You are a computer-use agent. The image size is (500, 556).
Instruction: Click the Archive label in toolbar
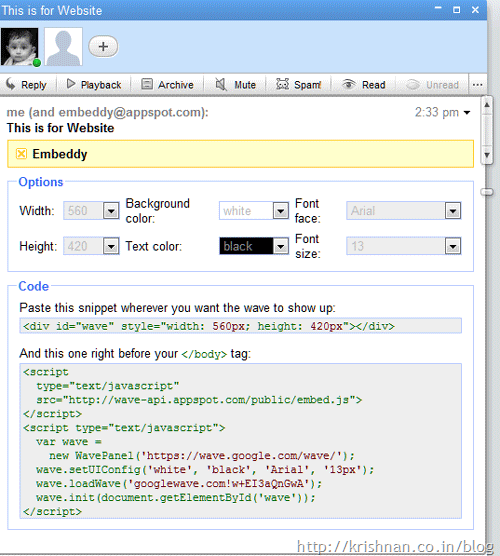click(x=176, y=85)
